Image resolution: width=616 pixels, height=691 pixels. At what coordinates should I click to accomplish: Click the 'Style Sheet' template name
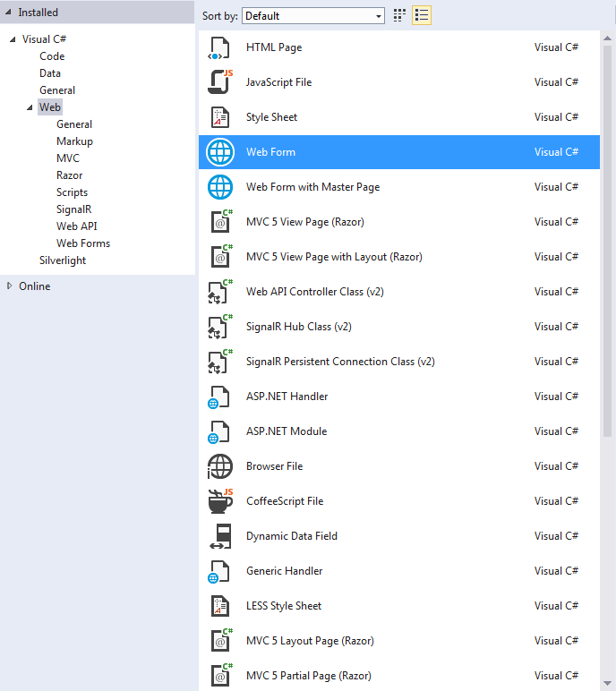coord(271,117)
